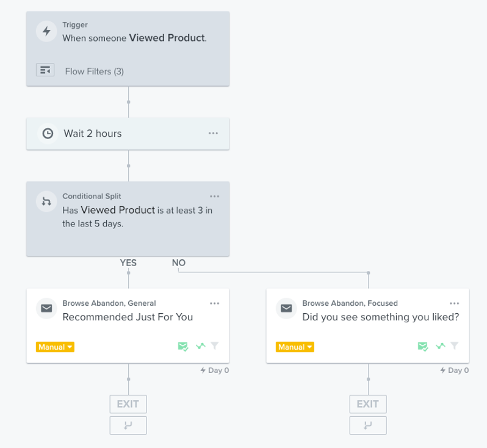Click return arrow box under NO branch
Image resolution: width=487 pixels, height=448 pixels.
[368, 425]
